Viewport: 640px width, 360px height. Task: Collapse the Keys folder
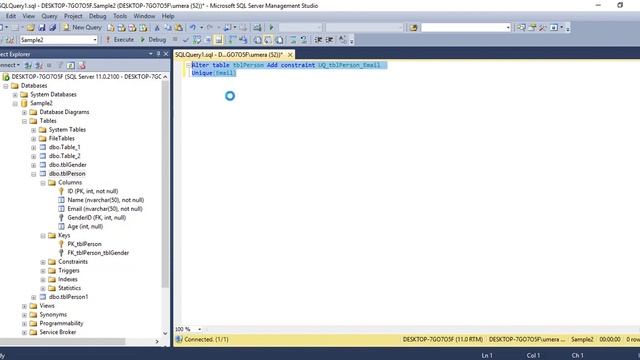[x=43, y=236]
